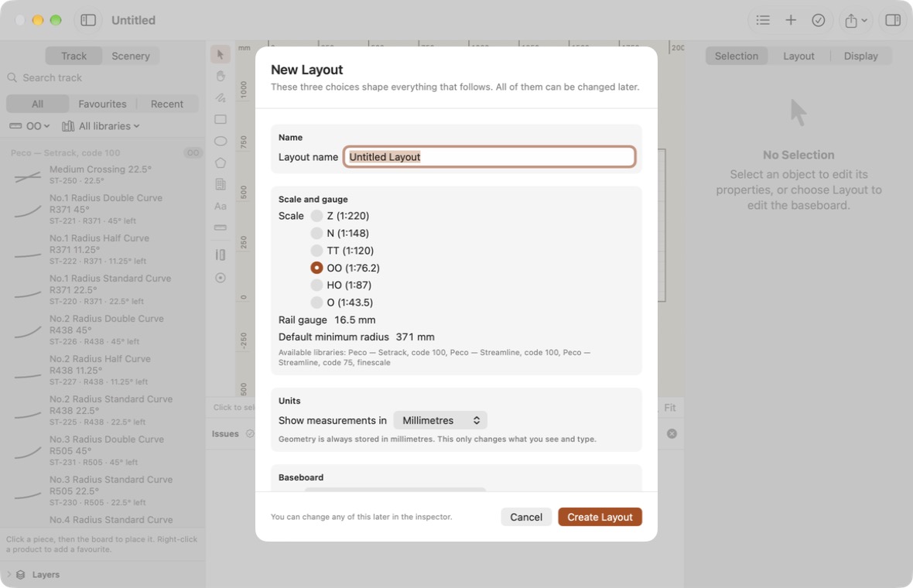Switch to the Scenery tab
913x588 pixels.
pos(131,56)
